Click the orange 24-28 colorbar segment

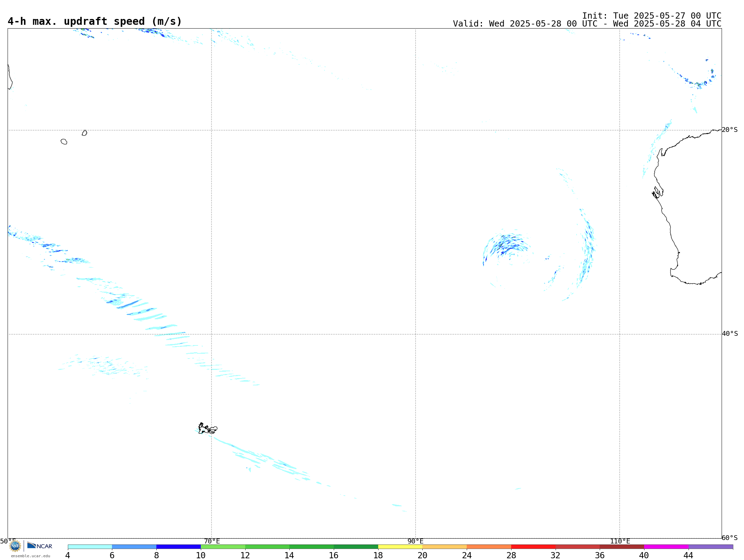[489, 547]
